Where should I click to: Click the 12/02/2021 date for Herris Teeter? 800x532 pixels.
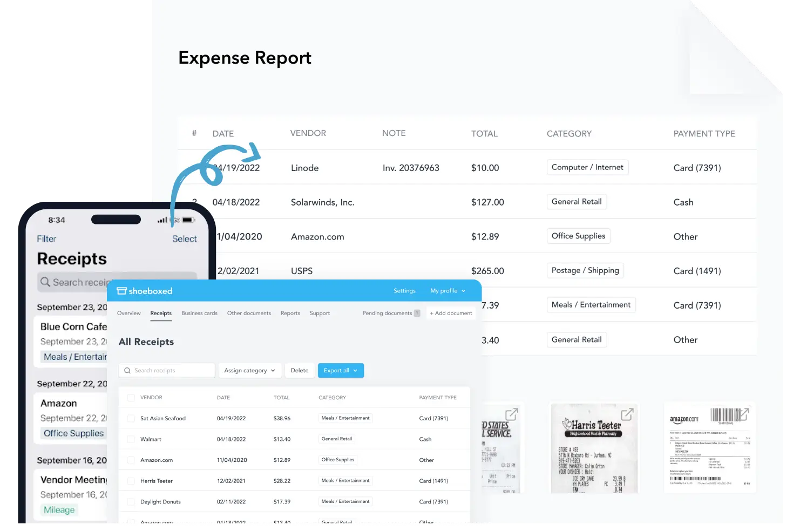point(231,481)
